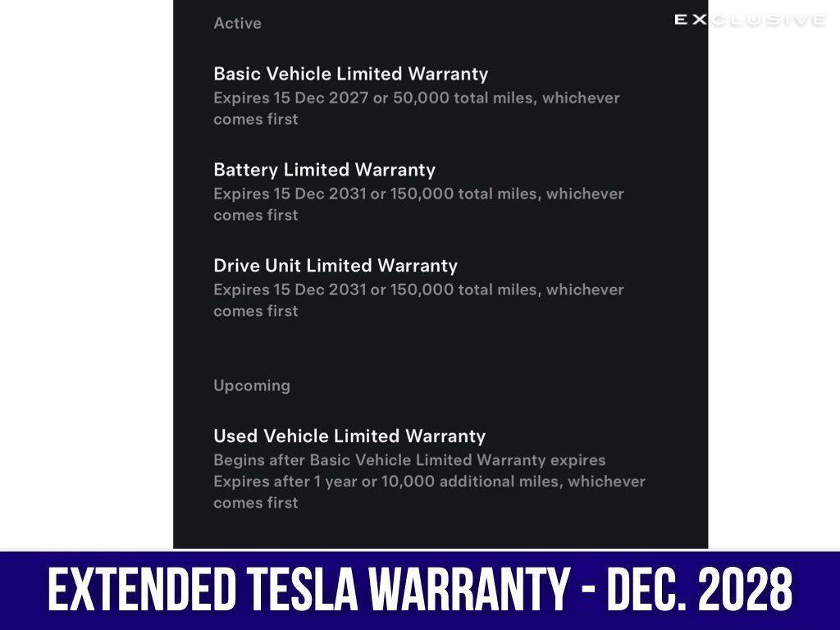Screen dimensions: 840x630
Task: Click '50,000 total miles' text
Action: (465, 98)
